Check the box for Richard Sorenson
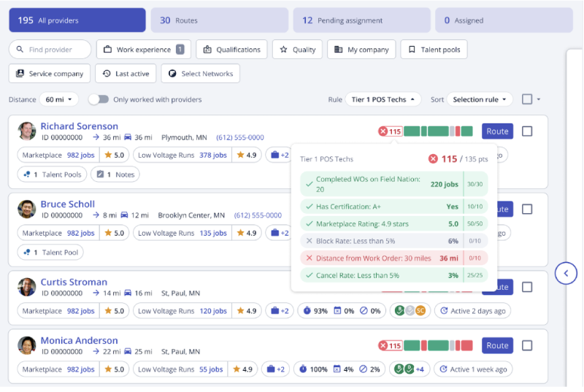 [x=527, y=131]
